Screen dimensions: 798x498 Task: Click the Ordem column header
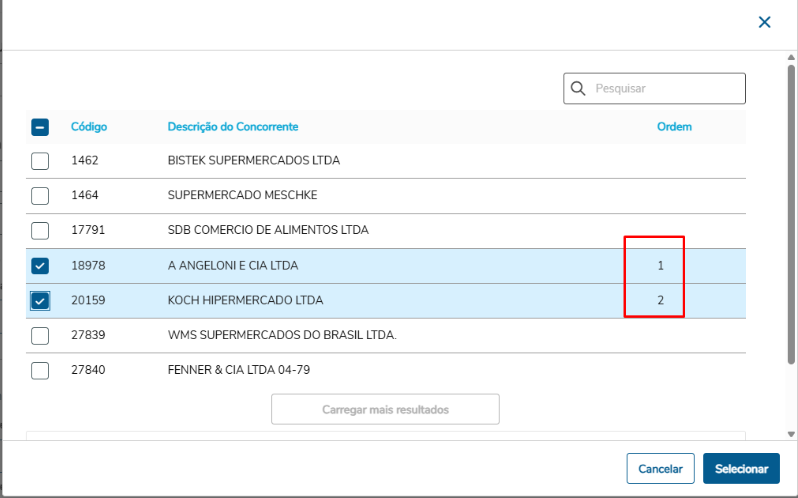pos(674,127)
